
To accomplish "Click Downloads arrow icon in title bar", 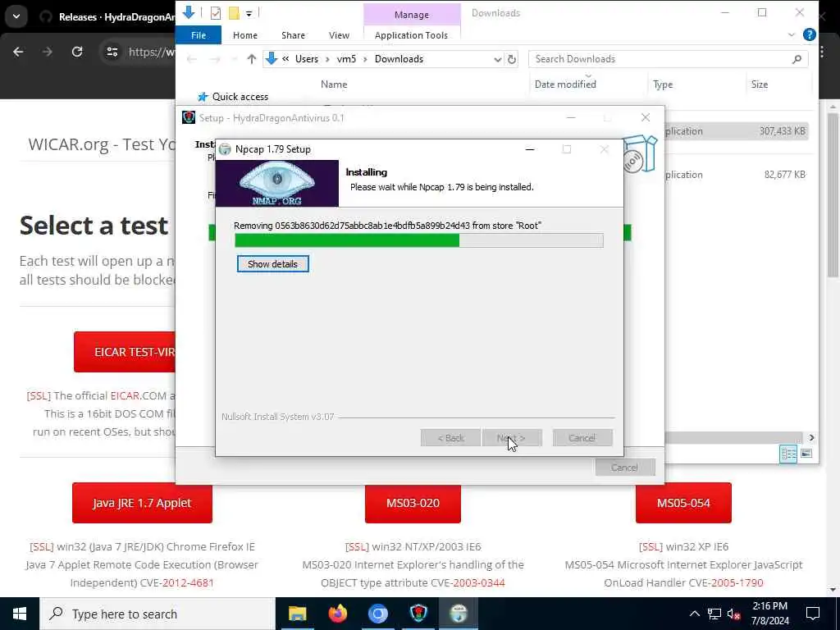I will (189, 12).
